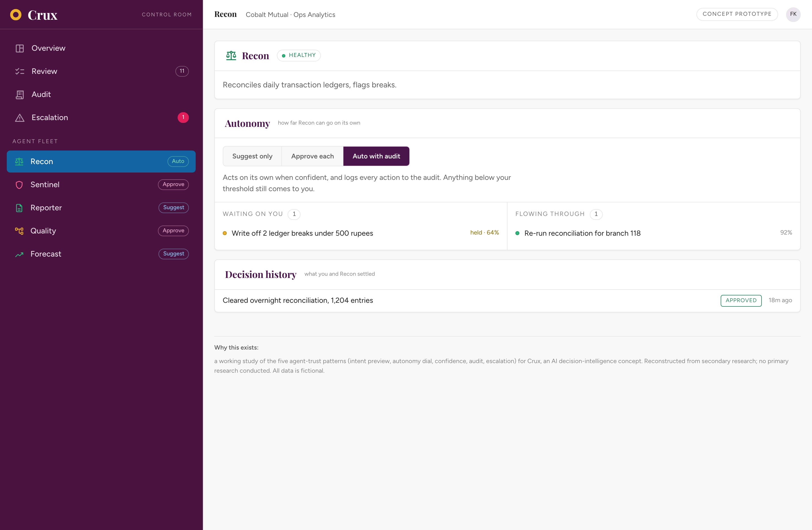Click the CONTROL ROOM label

click(167, 15)
